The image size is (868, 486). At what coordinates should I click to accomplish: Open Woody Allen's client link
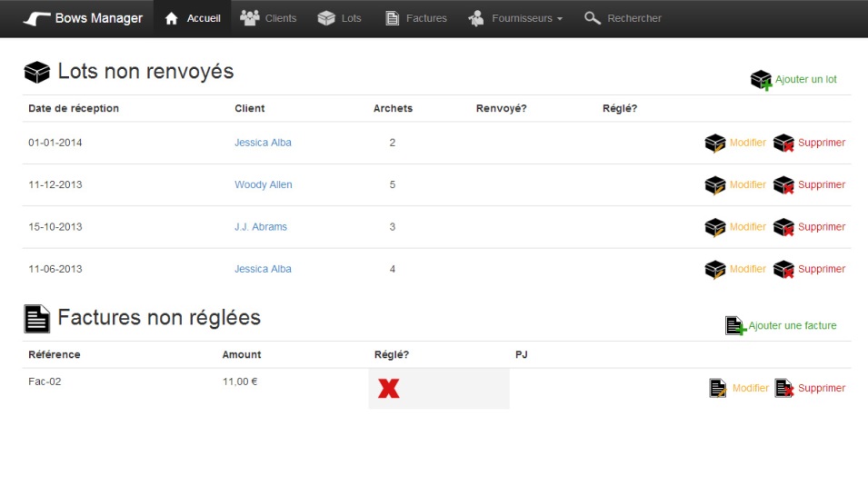coord(264,184)
